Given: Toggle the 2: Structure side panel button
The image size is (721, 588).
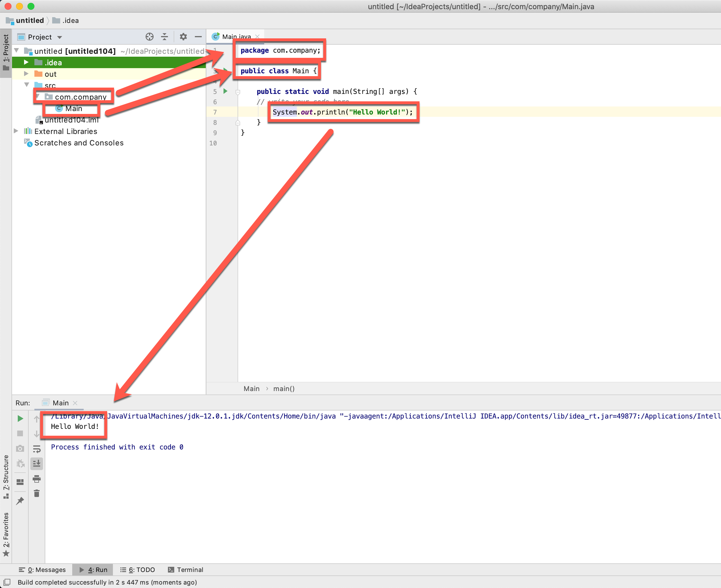Looking at the screenshot, I should click(6, 476).
